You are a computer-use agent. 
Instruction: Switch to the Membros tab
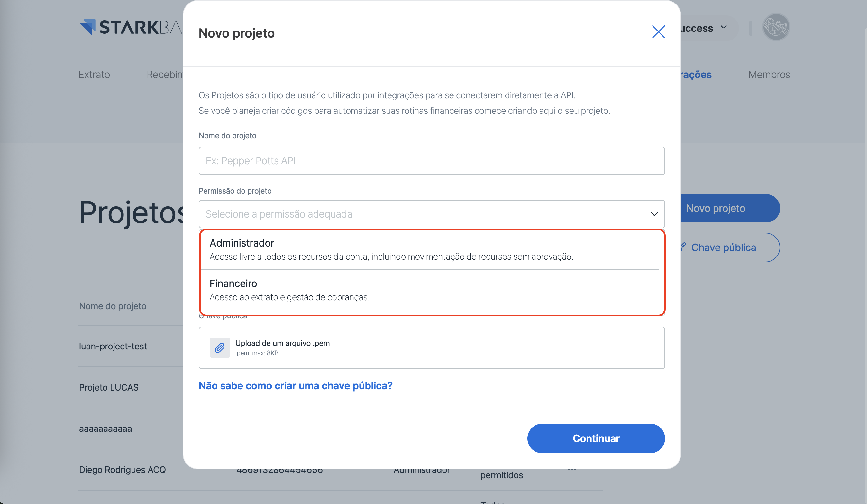(769, 75)
